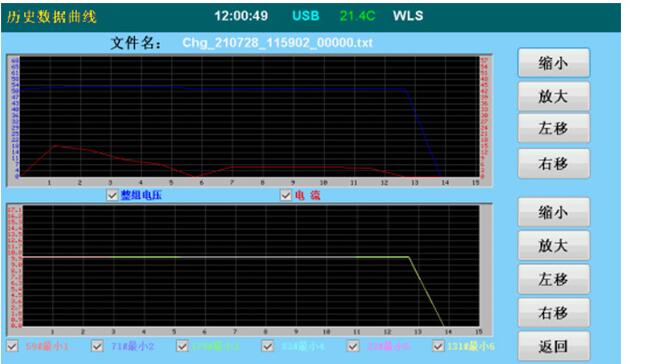The image size is (656, 364).
Task: Toggle the 整组电压 voltage curve checkbox
Action: [112, 195]
